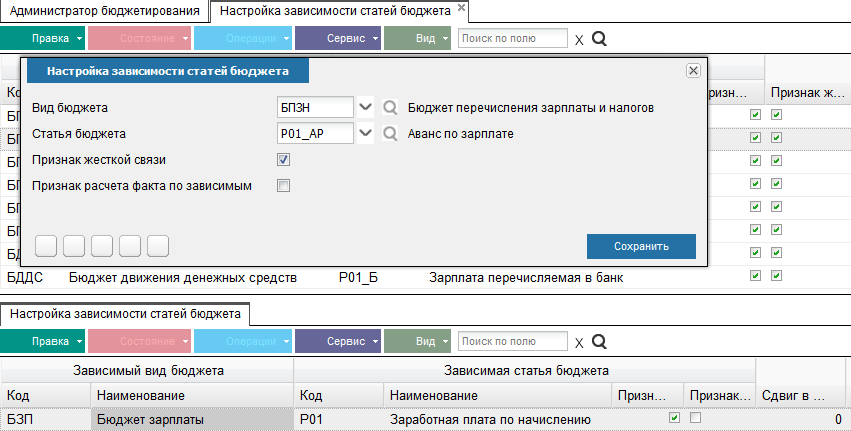Clear the lower search field with X

coord(579,343)
